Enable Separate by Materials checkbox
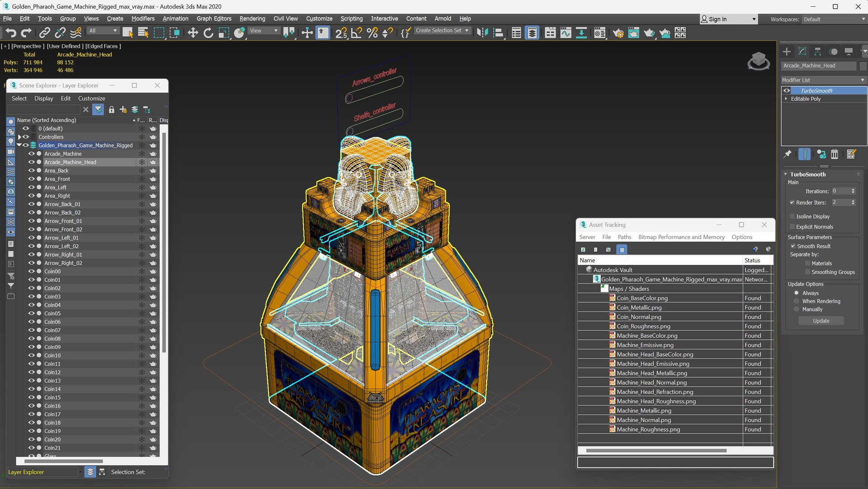This screenshot has width=868, height=489. [x=807, y=264]
